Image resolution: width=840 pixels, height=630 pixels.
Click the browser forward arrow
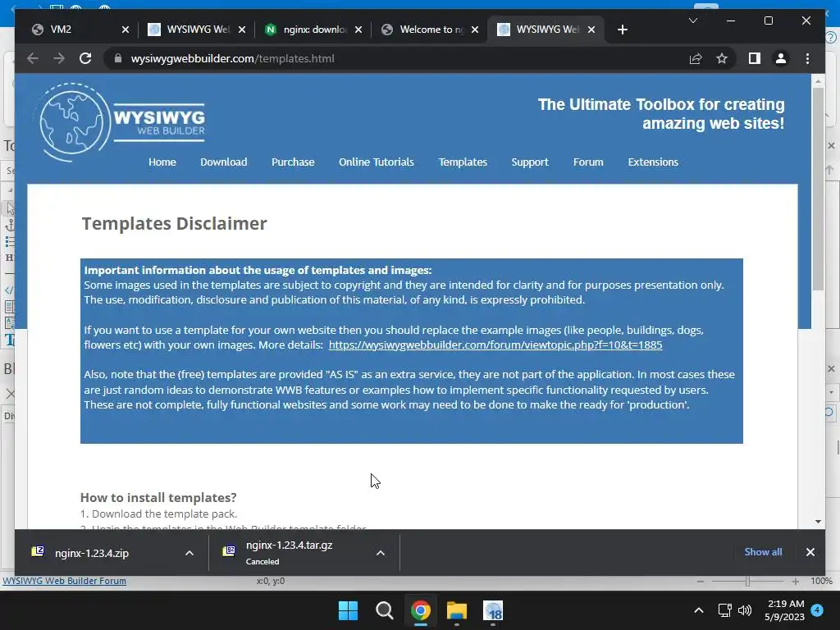59,58
